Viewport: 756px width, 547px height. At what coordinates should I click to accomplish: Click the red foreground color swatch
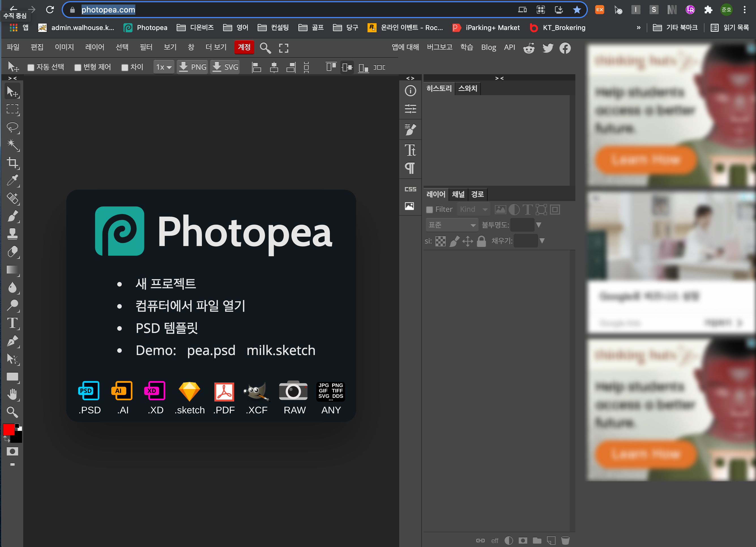coord(8,429)
